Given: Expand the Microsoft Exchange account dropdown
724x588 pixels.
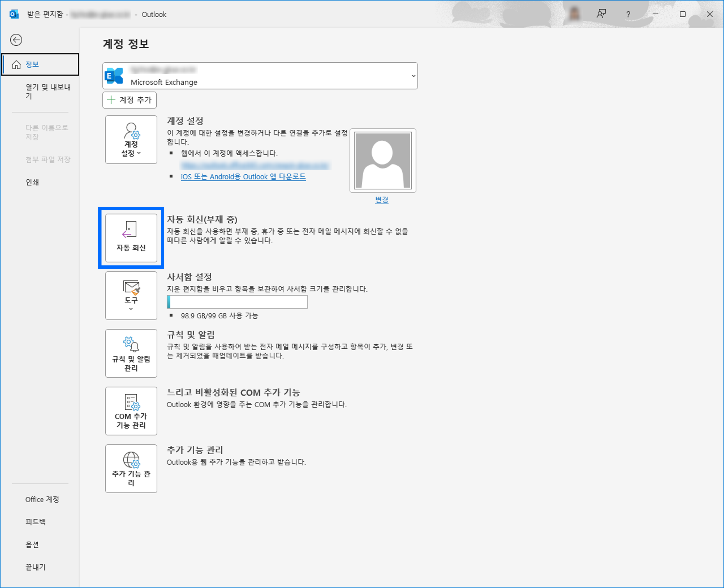Looking at the screenshot, I should pos(413,76).
